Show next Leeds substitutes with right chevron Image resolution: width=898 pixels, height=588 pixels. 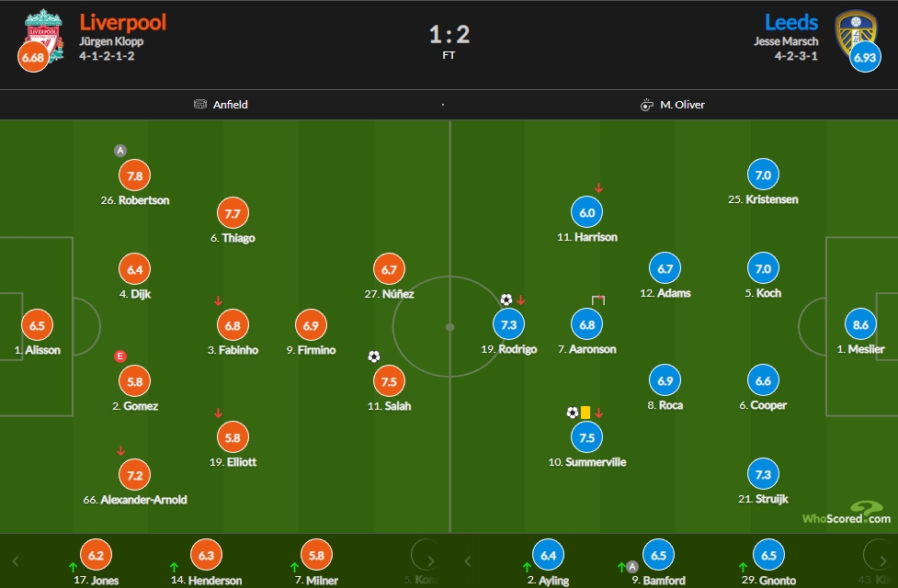pyautogui.click(x=882, y=561)
